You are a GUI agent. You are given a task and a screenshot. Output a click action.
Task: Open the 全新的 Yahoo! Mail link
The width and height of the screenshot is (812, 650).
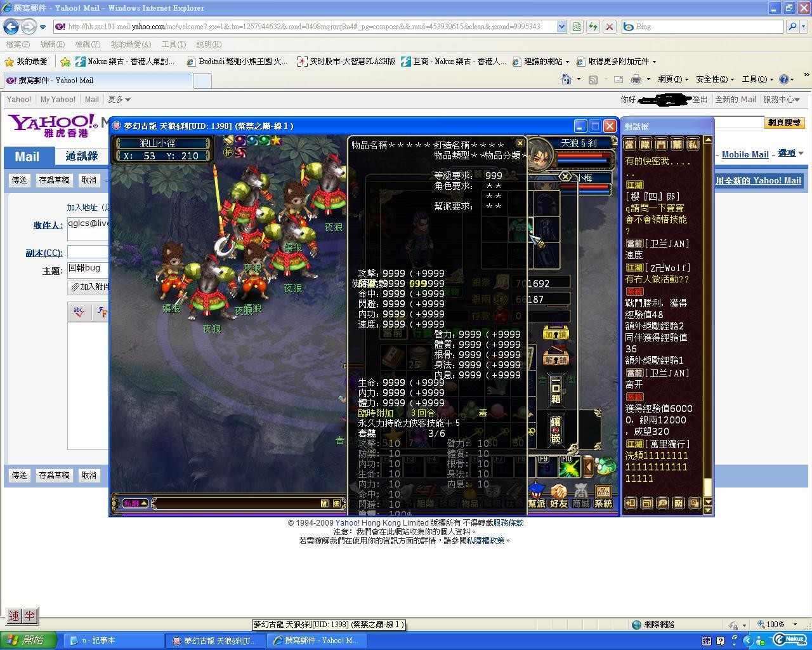(x=758, y=181)
